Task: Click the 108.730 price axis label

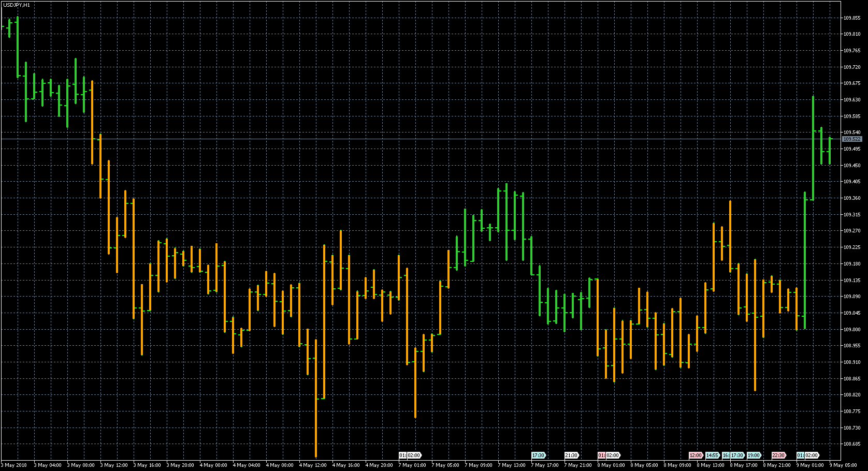Action: coord(851,428)
